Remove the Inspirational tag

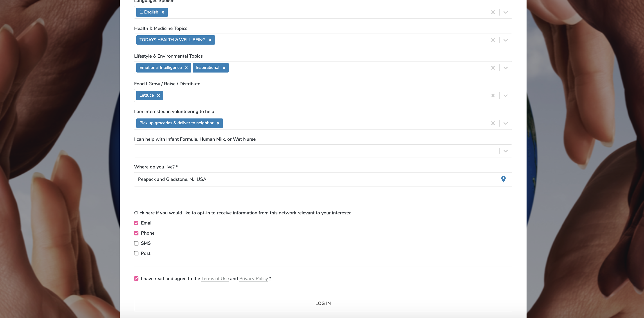pyautogui.click(x=224, y=68)
